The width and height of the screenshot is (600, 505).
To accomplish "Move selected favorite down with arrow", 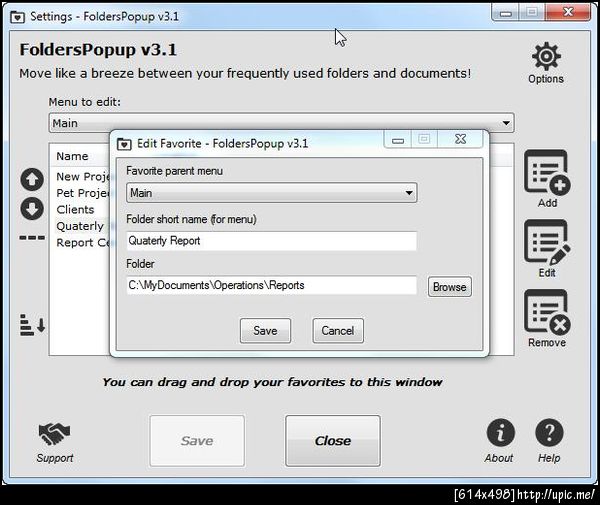I will (32, 209).
